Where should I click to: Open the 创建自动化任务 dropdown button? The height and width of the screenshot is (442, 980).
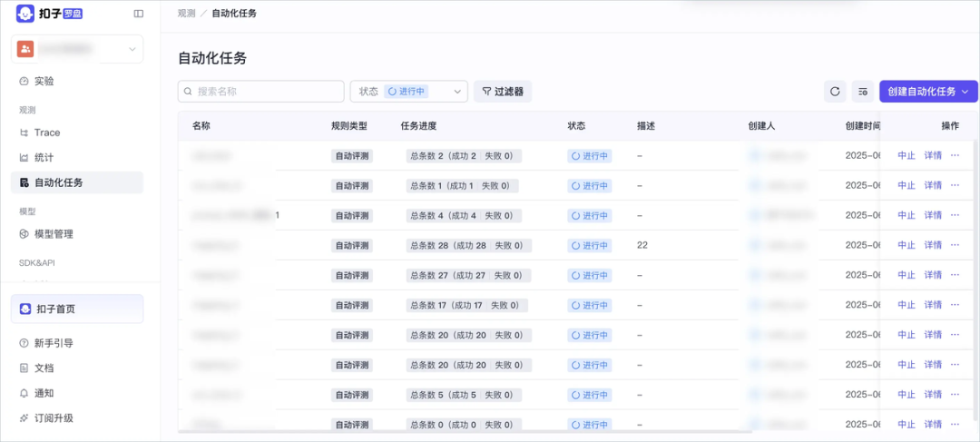(x=927, y=92)
